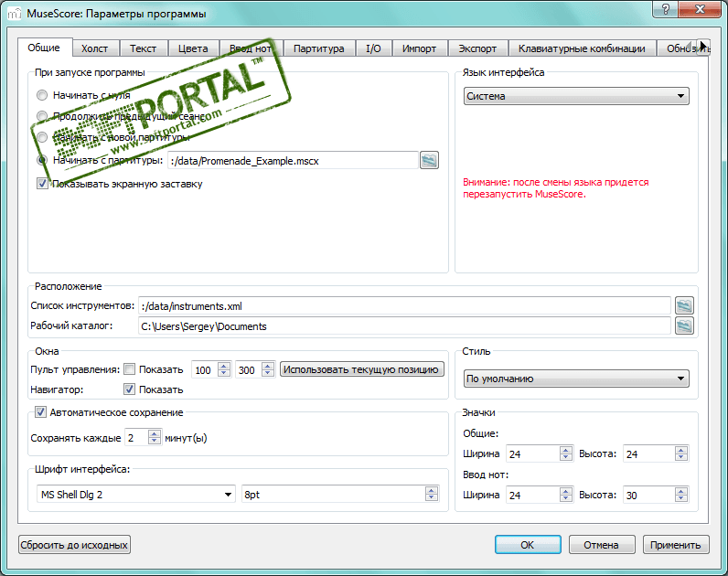The height and width of the screenshot is (576, 728).
Task: Open the I/O tab
Action: [x=373, y=48]
